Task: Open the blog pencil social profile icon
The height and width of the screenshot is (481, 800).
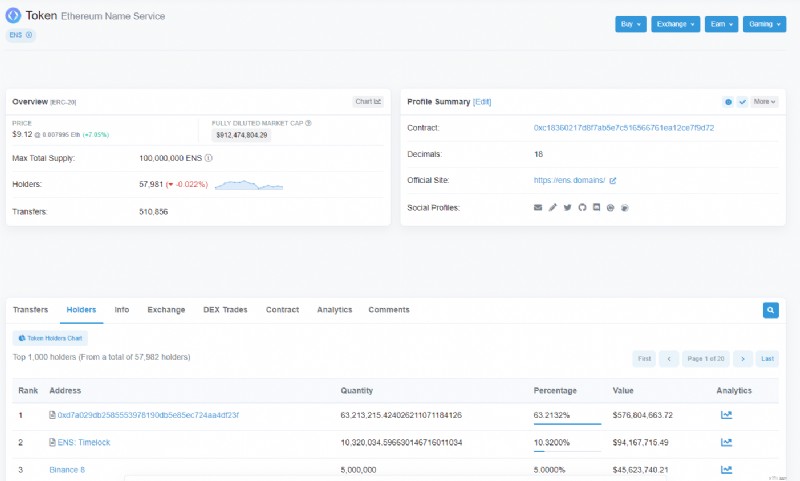Action: tap(553, 208)
